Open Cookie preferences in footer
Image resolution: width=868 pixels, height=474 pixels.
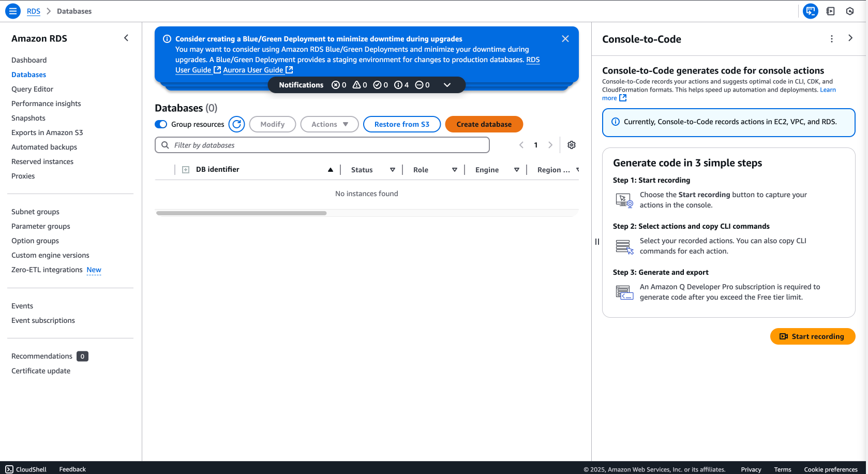[831, 469]
